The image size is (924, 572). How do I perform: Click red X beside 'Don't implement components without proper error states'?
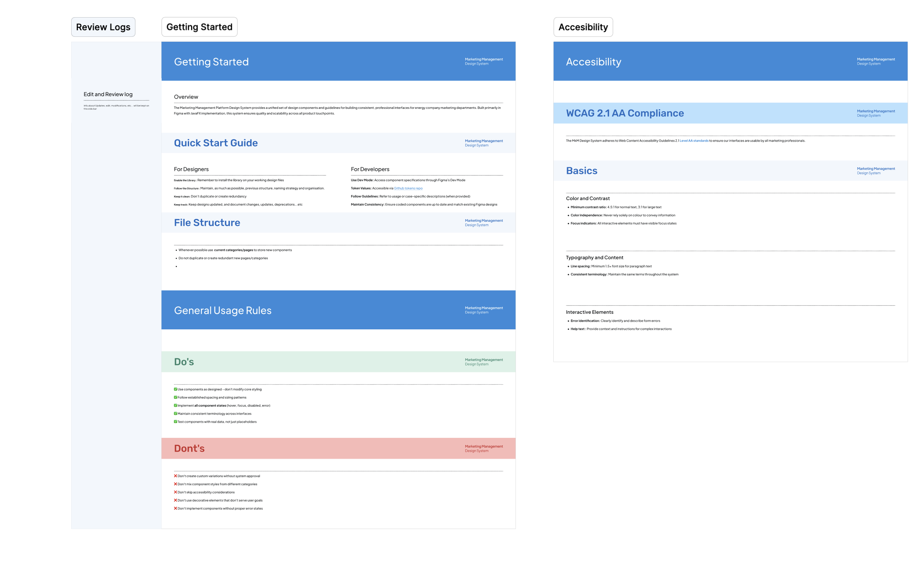coord(176,509)
